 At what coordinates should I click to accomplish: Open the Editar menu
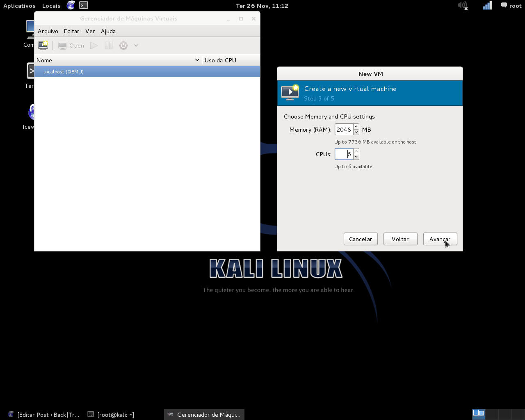(x=71, y=31)
